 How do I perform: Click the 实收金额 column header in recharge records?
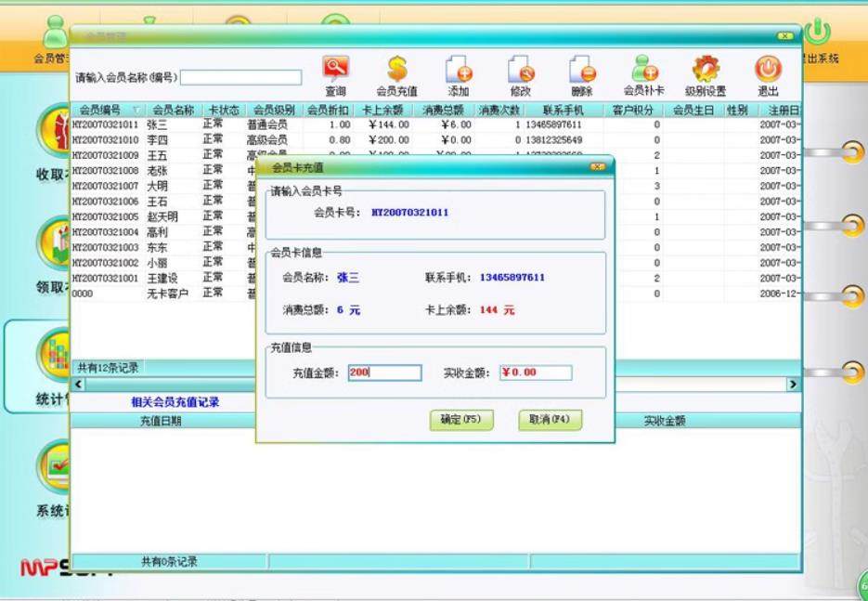[665, 421]
